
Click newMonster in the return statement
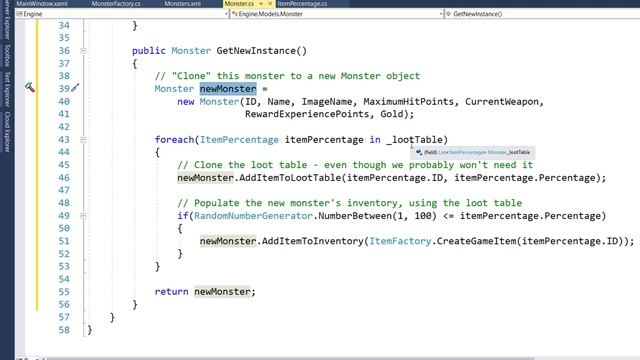[222, 291]
